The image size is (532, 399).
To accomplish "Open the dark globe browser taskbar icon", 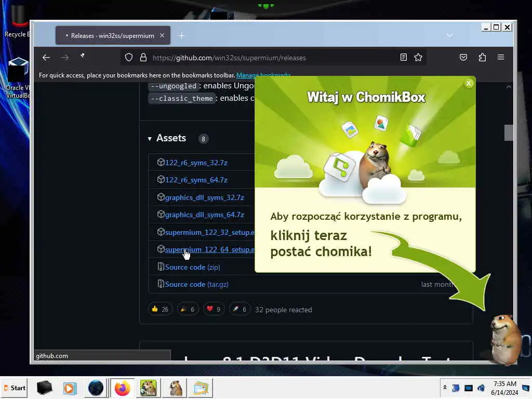I will coord(96,388).
